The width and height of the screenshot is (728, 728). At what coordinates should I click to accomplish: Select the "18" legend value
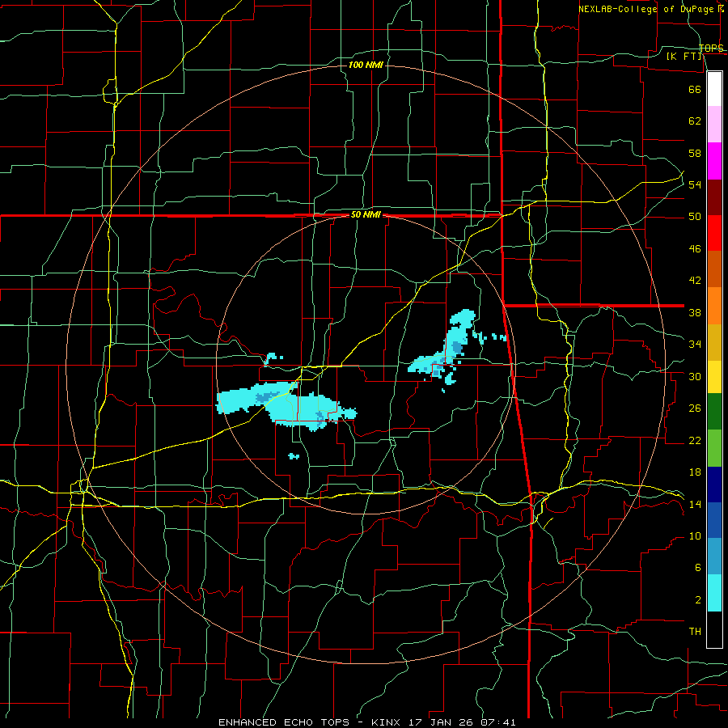(695, 472)
